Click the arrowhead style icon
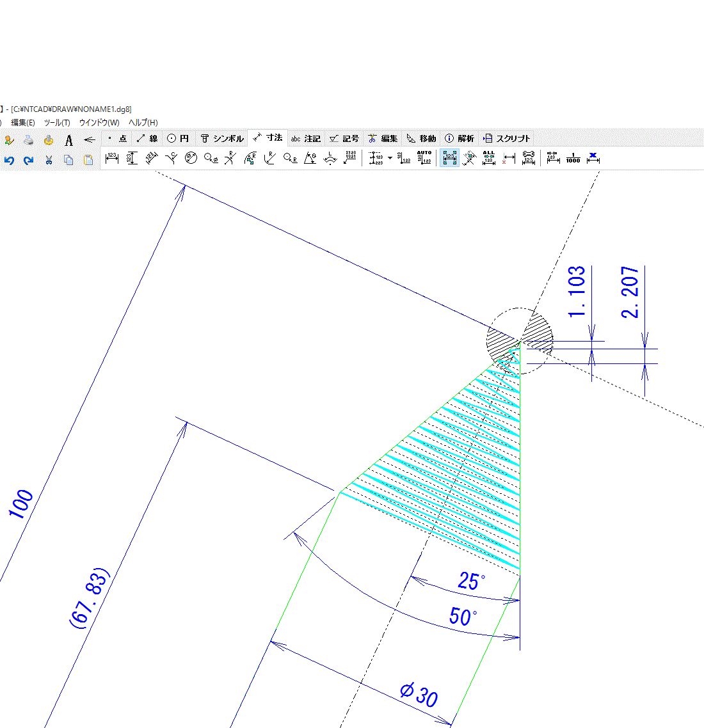704x728 pixels. pos(89,139)
